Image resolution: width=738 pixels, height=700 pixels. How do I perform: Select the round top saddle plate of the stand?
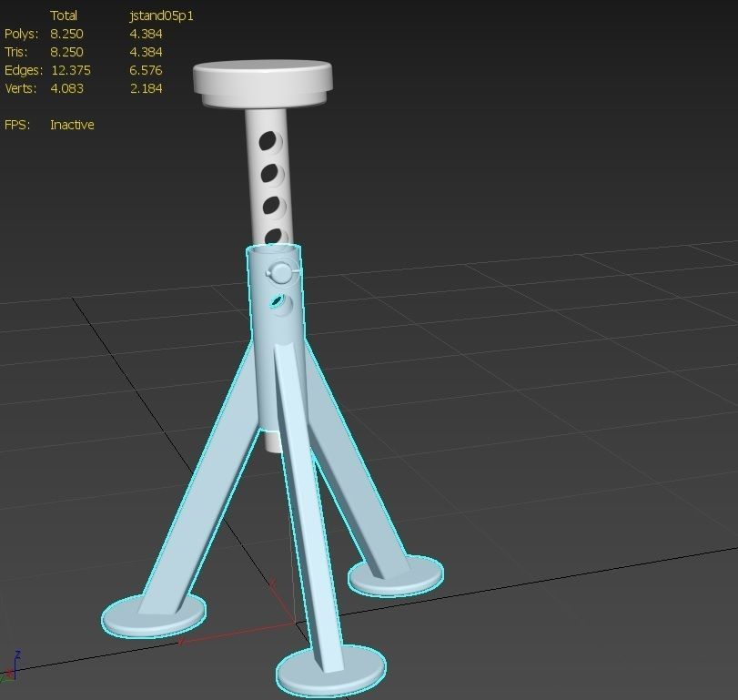[263, 83]
